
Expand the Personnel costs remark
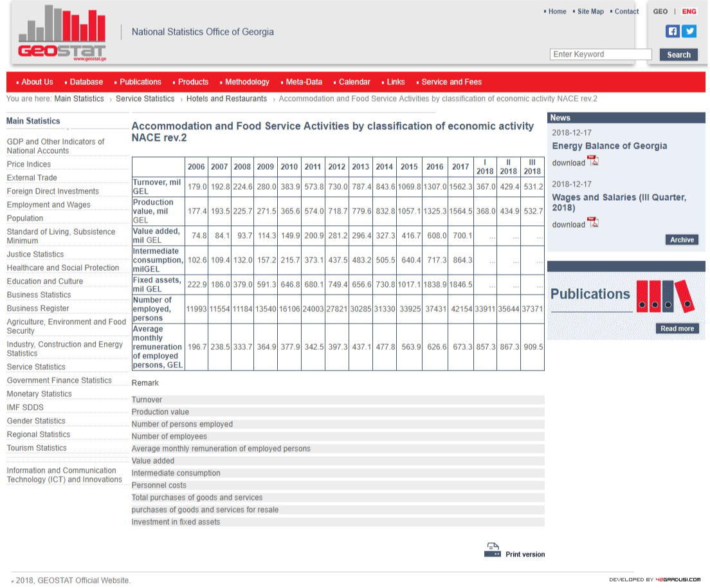[159, 485]
